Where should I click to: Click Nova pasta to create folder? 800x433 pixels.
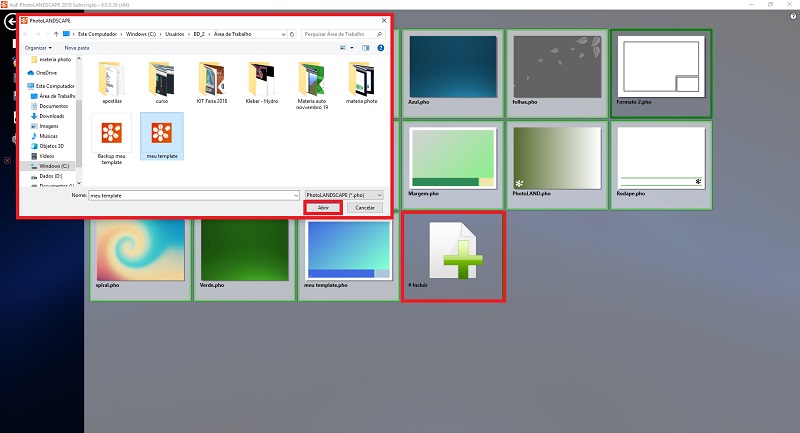77,48
